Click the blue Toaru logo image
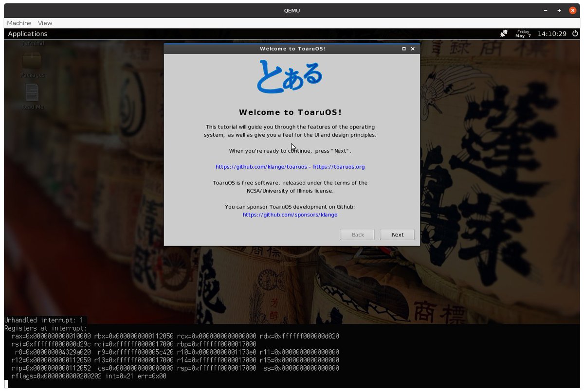The width and height of the screenshot is (584, 392). (290, 76)
